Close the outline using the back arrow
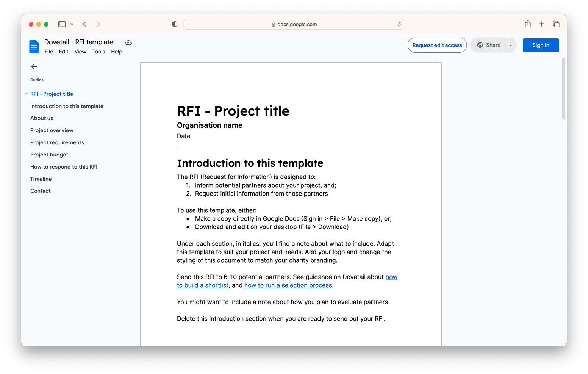This screenshot has width=588, height=374. [34, 67]
